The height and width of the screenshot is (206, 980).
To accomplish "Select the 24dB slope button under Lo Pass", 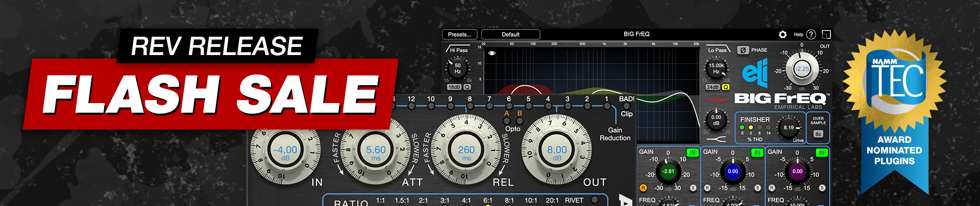I will 713,87.
